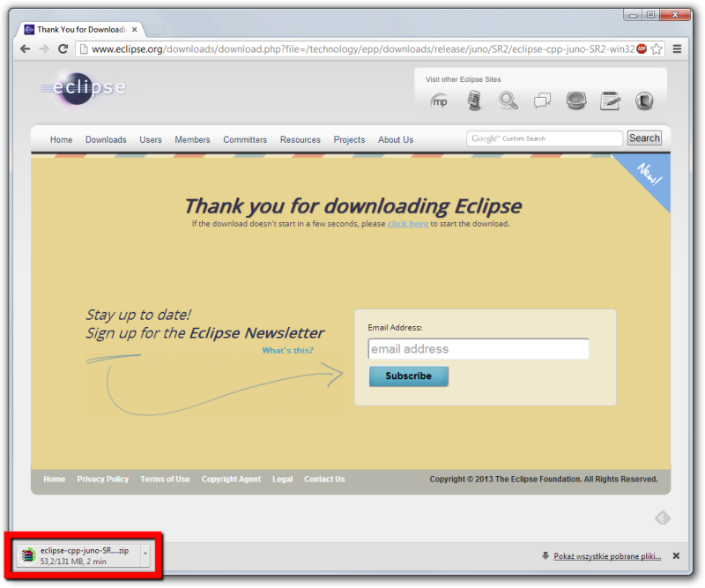Reload the page

pos(63,48)
